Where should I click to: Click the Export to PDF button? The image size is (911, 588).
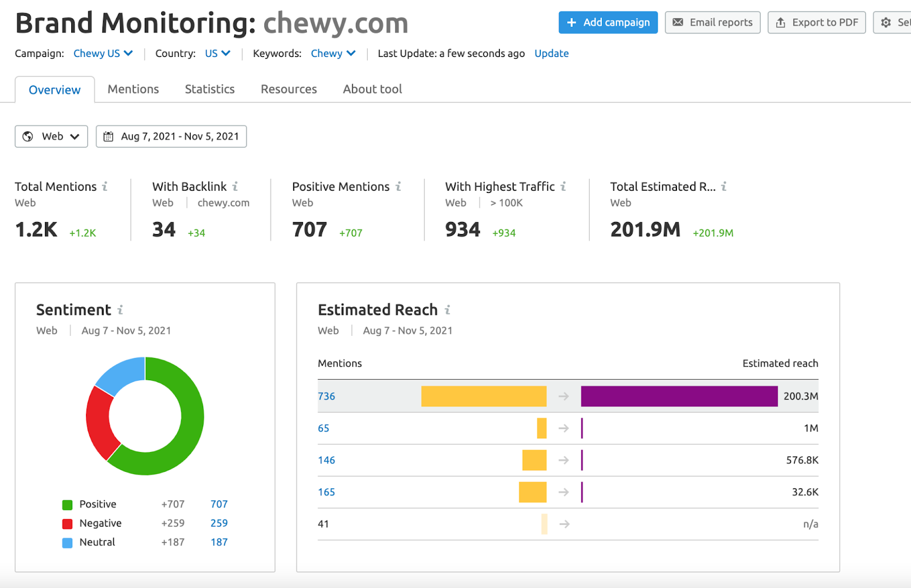click(x=816, y=22)
